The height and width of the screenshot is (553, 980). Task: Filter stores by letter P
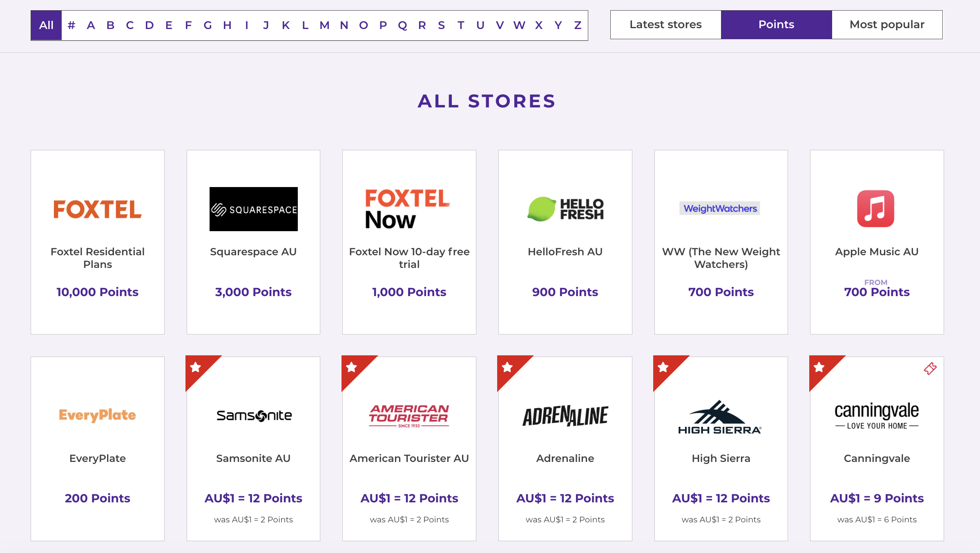[383, 25]
